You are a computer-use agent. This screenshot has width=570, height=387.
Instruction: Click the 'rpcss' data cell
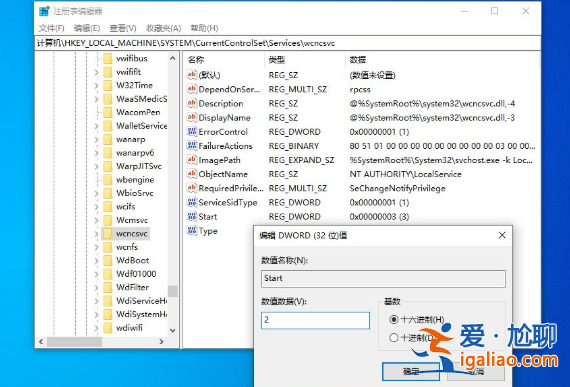point(360,89)
